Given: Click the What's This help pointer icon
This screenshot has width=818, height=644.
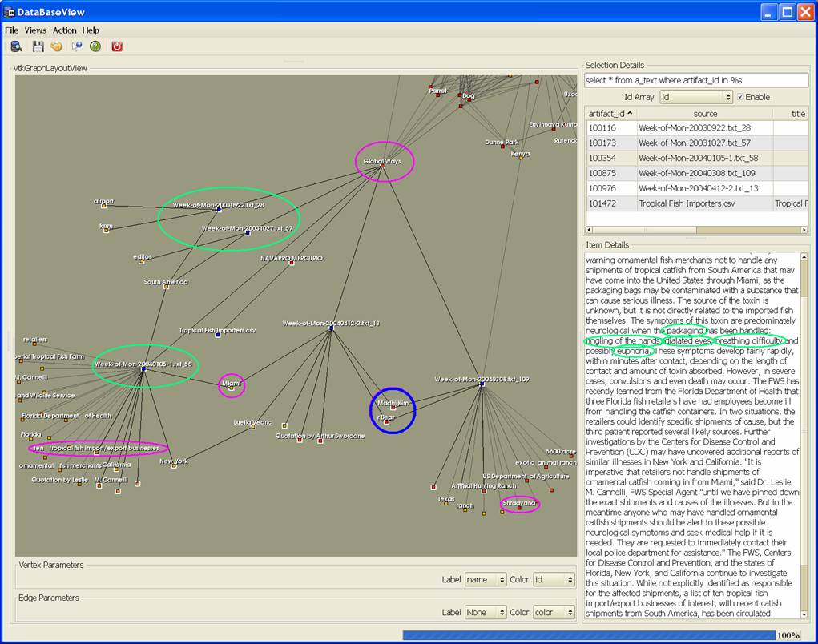Looking at the screenshot, I should click(76, 46).
